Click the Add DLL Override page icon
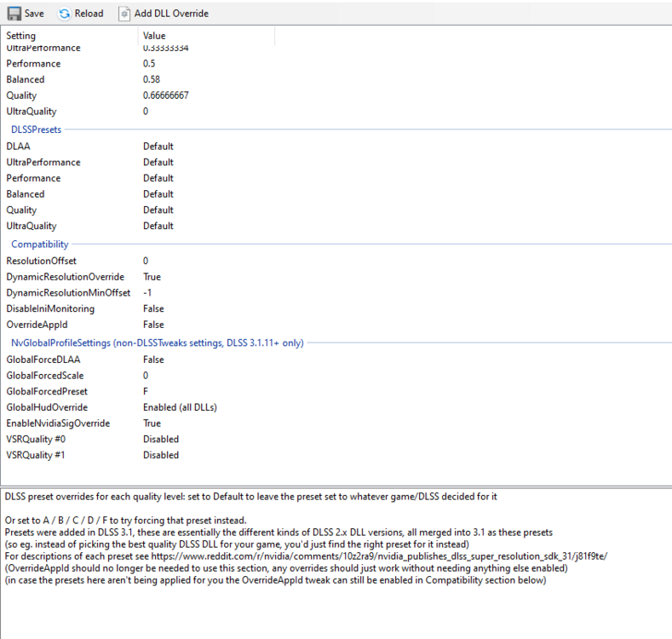The image size is (672, 639). 123,14
